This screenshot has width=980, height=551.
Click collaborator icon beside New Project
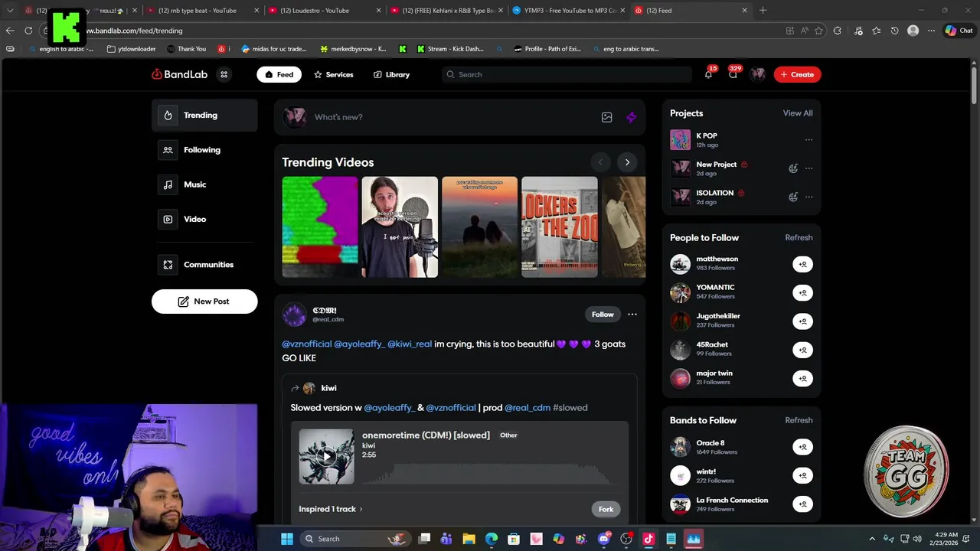click(793, 168)
